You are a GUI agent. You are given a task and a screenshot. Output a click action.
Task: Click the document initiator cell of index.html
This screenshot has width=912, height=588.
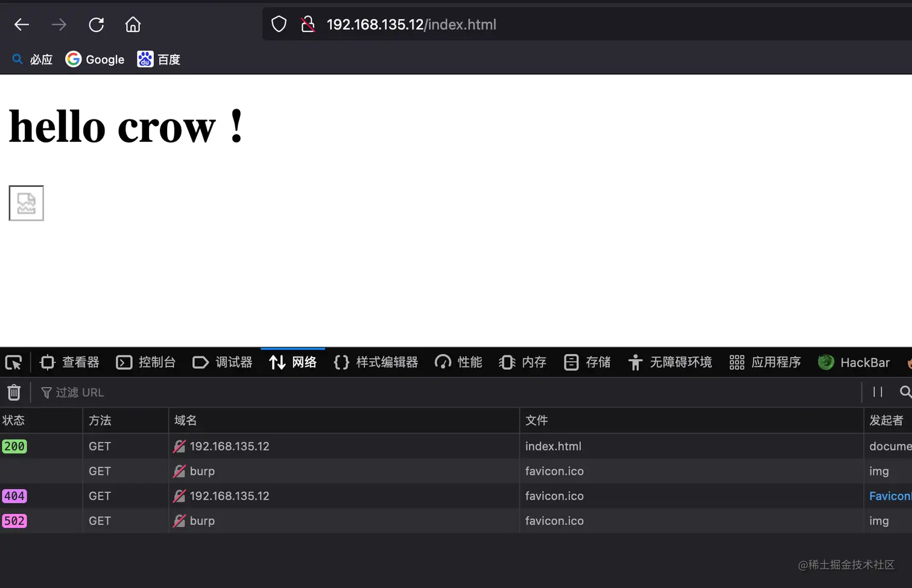click(x=890, y=446)
